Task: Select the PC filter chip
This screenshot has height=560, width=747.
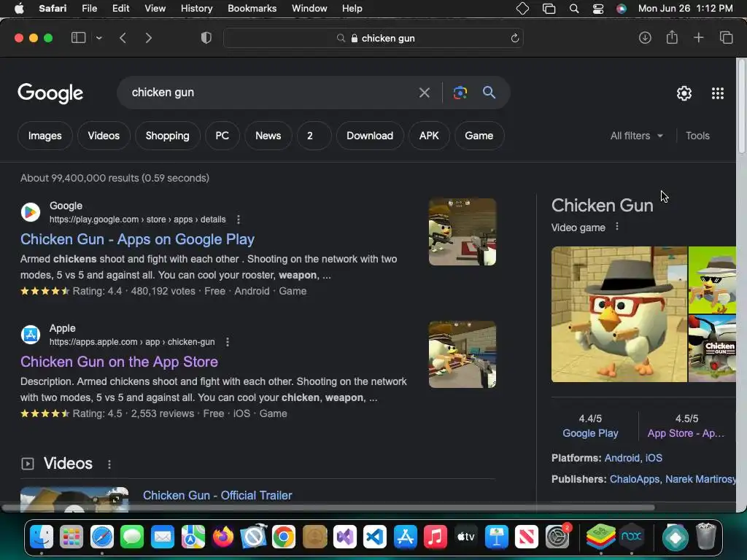Action: point(222,136)
